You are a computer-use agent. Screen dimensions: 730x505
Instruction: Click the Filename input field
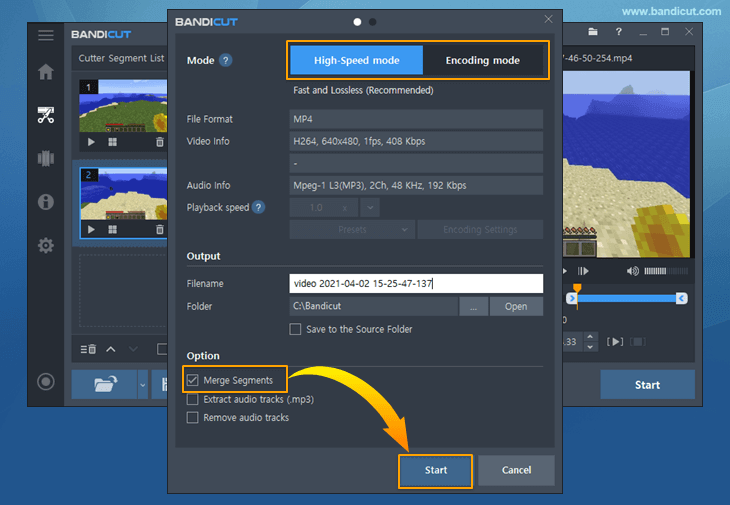pos(416,283)
